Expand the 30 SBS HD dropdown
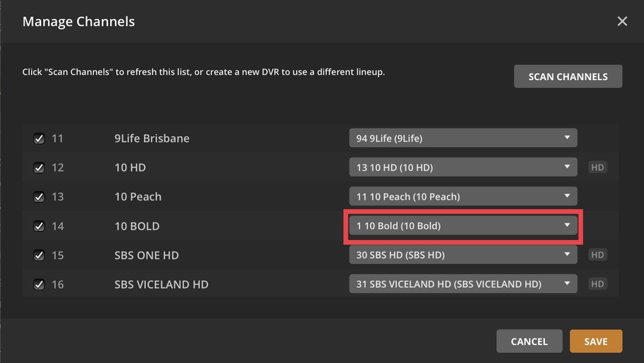644x363 pixels. point(463,254)
